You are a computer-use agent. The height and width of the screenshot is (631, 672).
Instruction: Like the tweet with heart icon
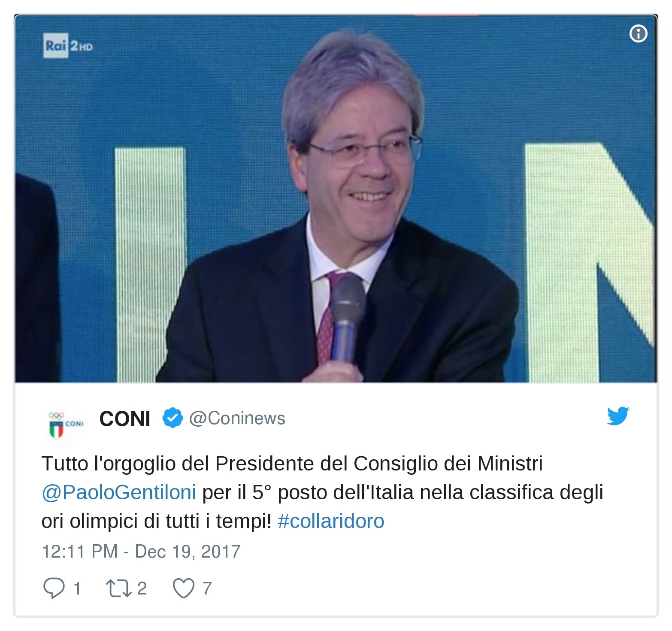183,589
